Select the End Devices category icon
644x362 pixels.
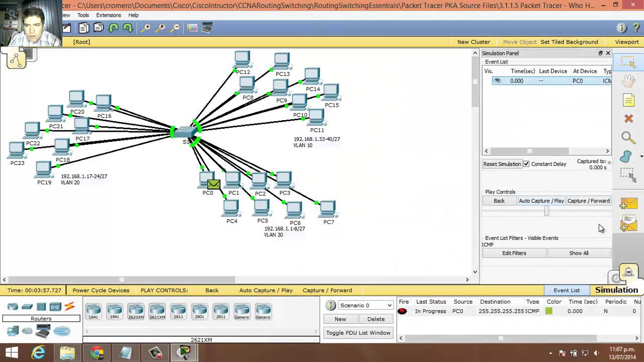[13, 331]
